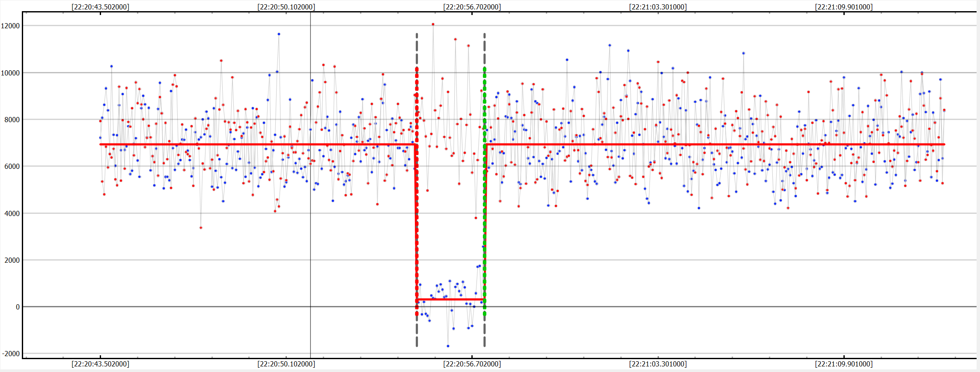The height and width of the screenshot is (372, 980).
Task: Click top time label [22:21:03.301000]
Action: pyautogui.click(x=658, y=7)
